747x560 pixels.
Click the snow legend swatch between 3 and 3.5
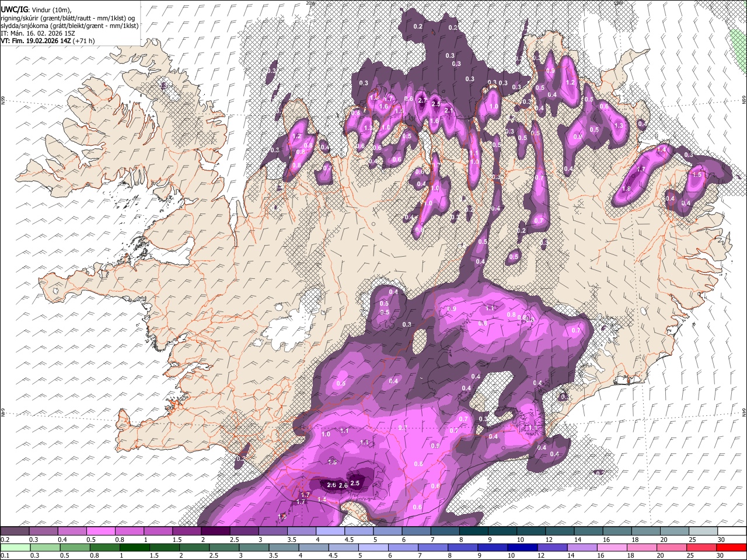273,531
